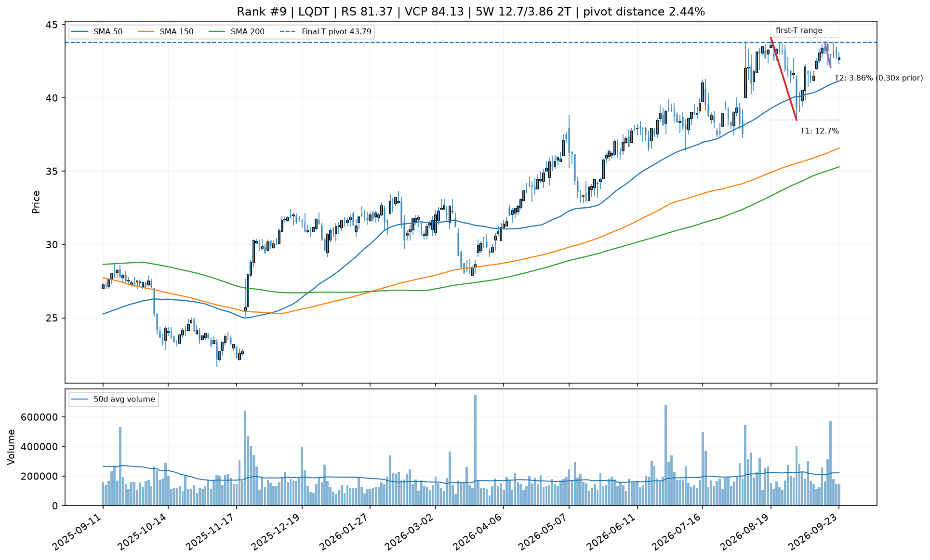Click the 45 price tick label
This screenshot has height=560, width=930.
point(52,25)
